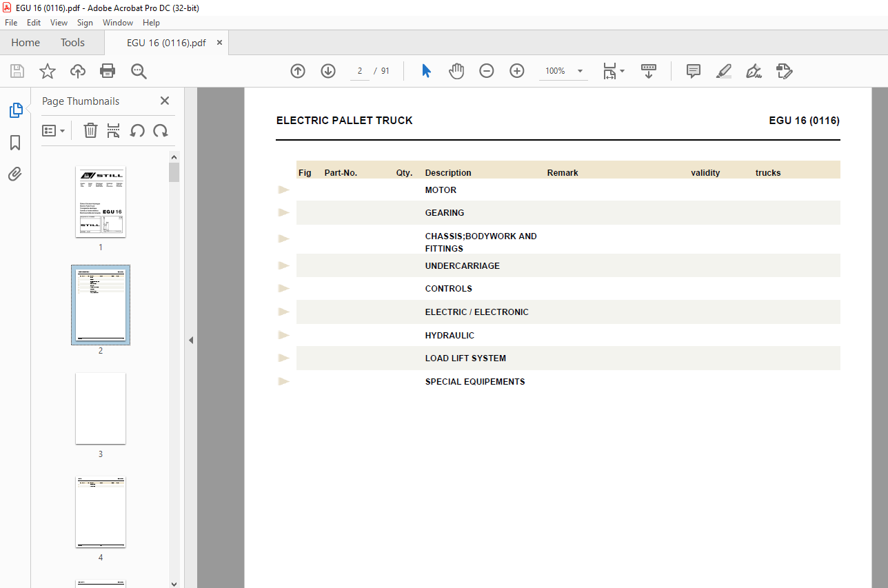888x588 pixels.
Task: Click HYDRAULIC section text
Action: tap(450, 336)
